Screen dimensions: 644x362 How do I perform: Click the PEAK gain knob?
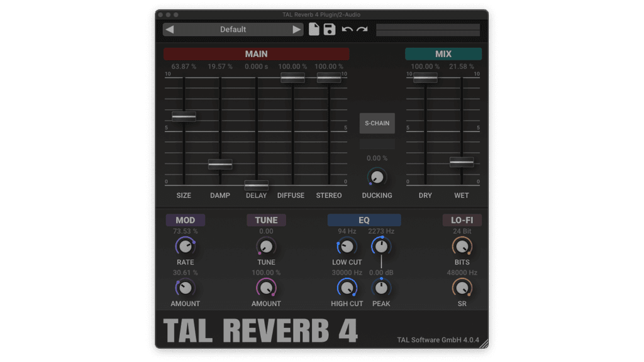(381, 288)
